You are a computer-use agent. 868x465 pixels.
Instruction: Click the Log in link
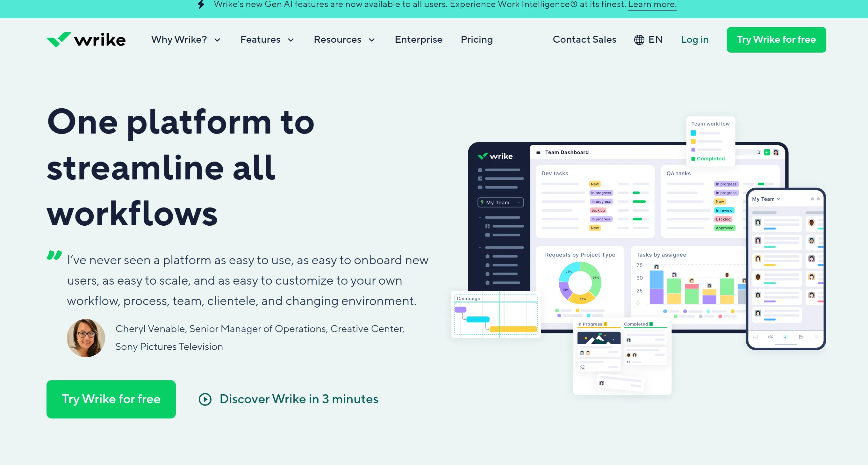point(694,40)
